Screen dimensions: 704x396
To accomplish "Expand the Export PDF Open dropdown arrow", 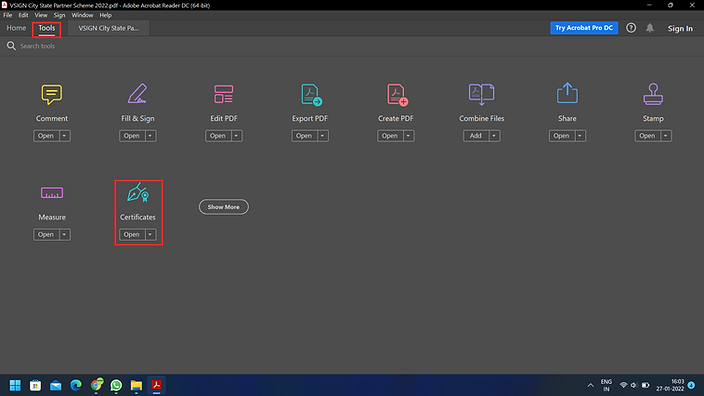I will click(322, 136).
